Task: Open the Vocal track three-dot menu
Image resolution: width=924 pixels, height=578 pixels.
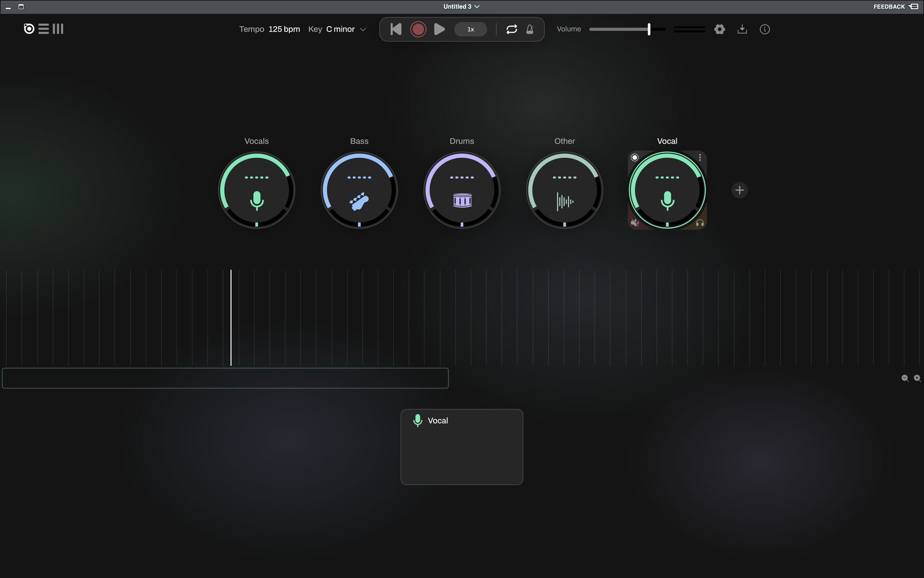Action: (x=700, y=158)
